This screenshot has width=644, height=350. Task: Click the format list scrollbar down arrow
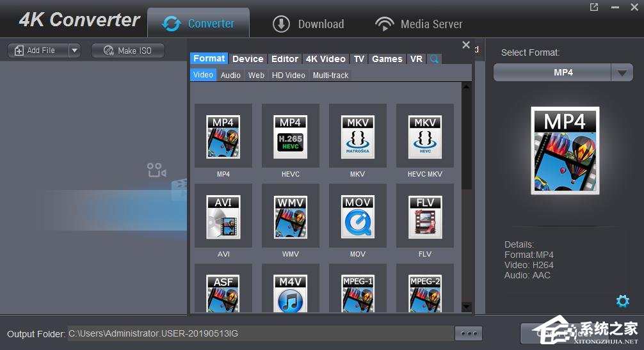466,306
